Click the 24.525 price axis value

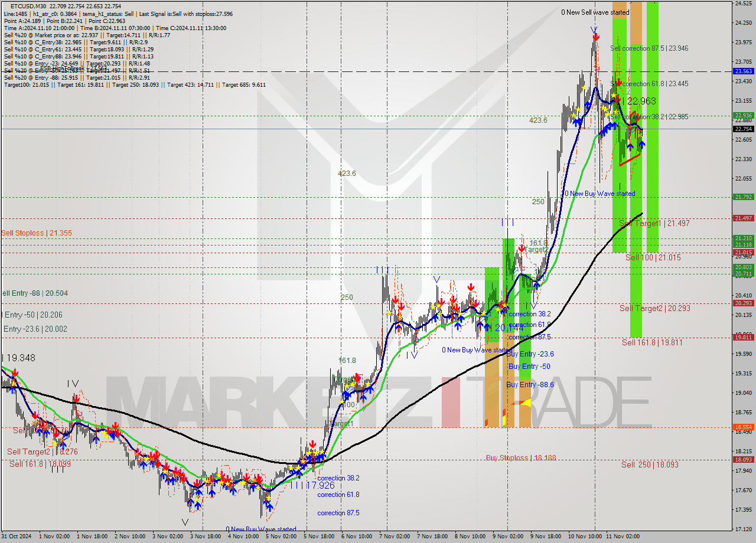[x=743, y=4]
